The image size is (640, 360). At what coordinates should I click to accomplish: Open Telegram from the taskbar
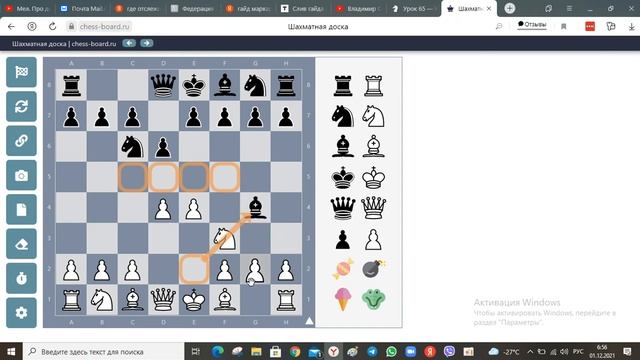point(372,351)
